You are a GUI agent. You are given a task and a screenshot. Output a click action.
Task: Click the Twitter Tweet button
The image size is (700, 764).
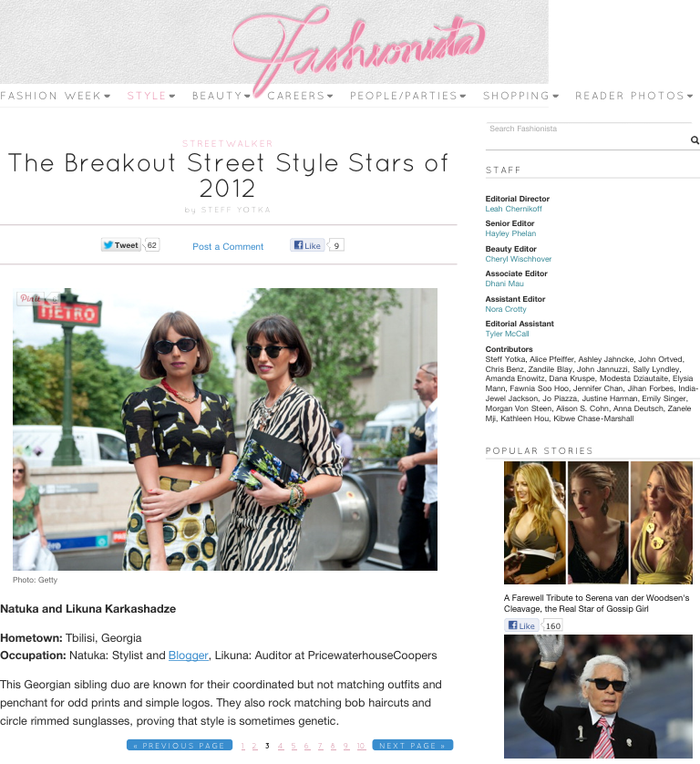(121, 245)
